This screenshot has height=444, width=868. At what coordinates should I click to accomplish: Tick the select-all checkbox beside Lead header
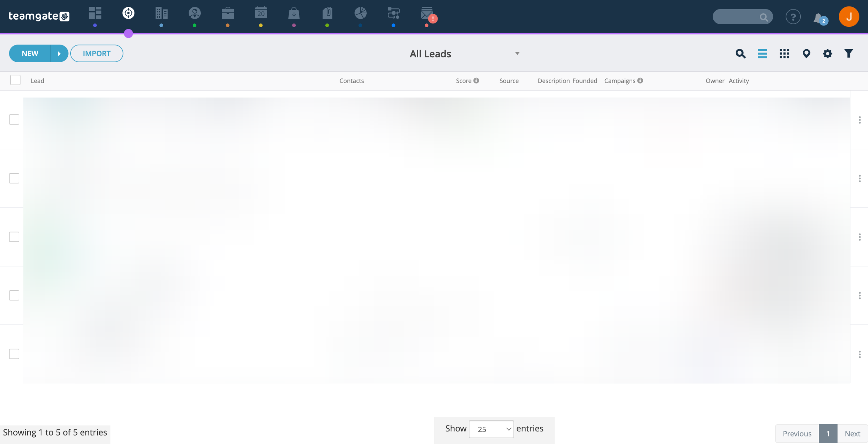15,80
